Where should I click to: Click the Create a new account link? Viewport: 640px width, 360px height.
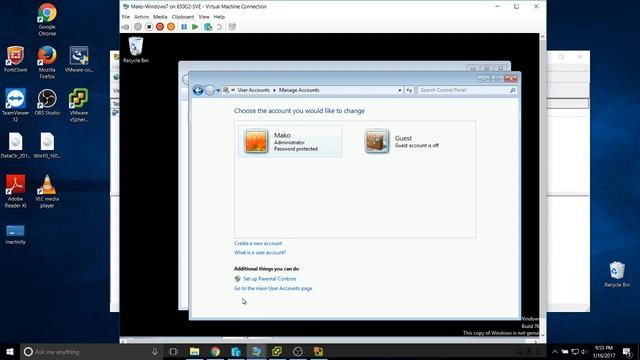(x=258, y=243)
